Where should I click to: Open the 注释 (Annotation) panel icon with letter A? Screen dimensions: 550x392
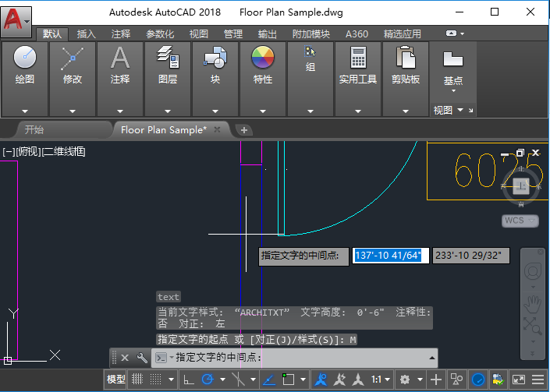[x=120, y=58]
